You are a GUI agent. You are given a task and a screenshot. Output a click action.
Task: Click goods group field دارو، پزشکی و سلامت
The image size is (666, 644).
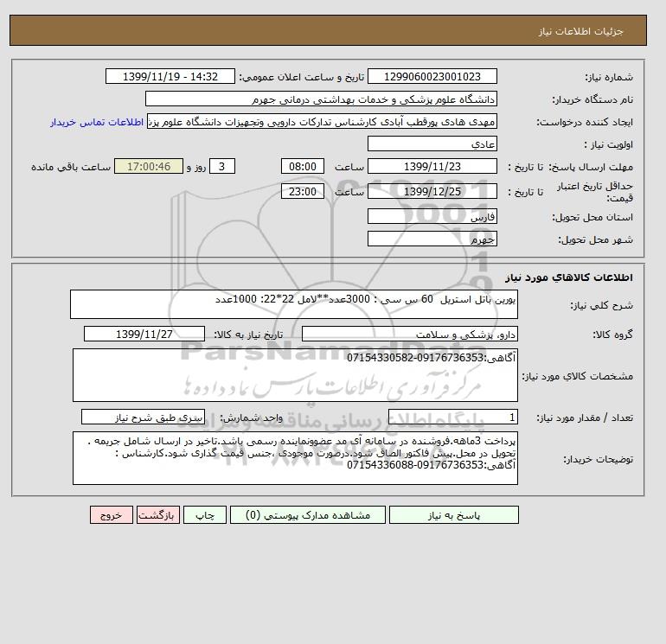409,334
